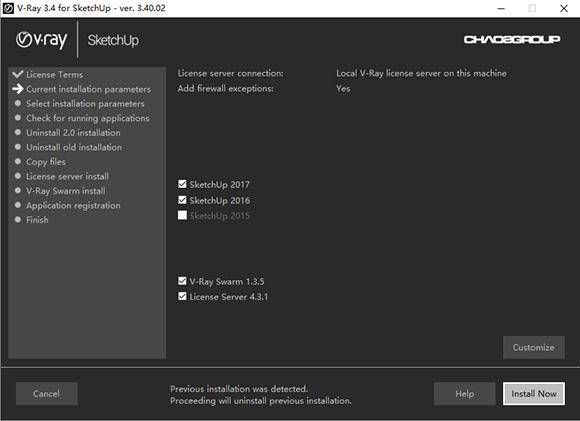580x421 pixels.
Task: Click the Install Now button
Action: click(x=534, y=394)
